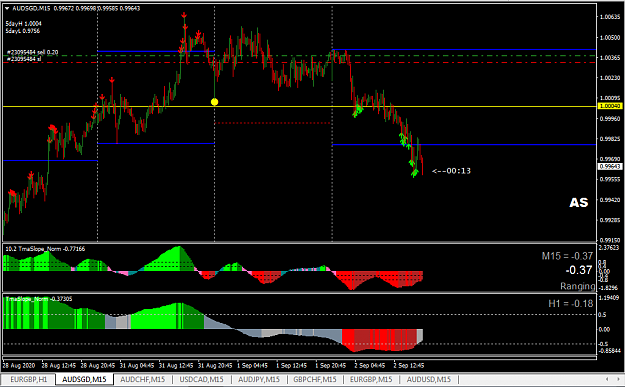Click the current price label 0.99643
Screen dimensions: 625x387
610,167
